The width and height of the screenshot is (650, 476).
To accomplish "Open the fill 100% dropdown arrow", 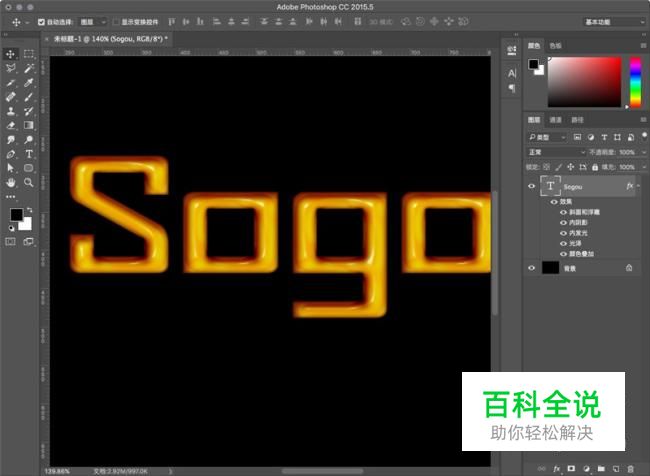I will click(644, 167).
